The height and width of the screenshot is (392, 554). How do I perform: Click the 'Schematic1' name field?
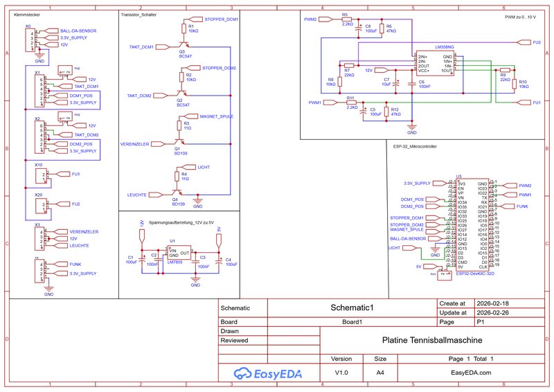click(x=352, y=308)
